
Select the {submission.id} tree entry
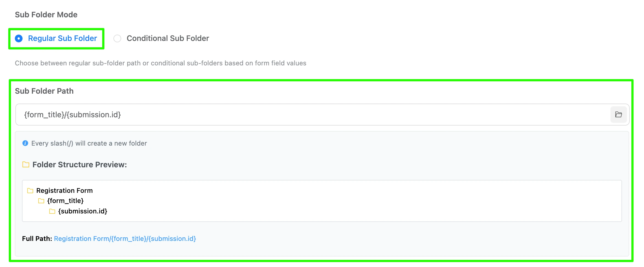click(x=83, y=211)
